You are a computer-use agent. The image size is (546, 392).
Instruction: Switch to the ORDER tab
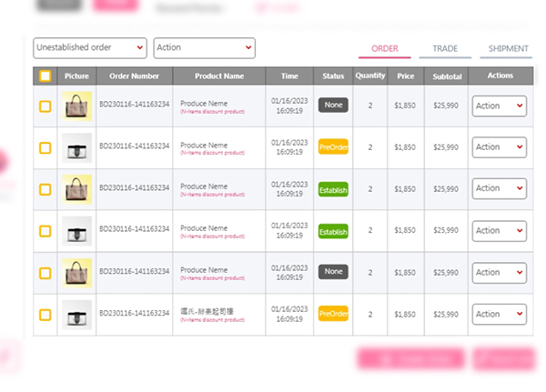385,48
